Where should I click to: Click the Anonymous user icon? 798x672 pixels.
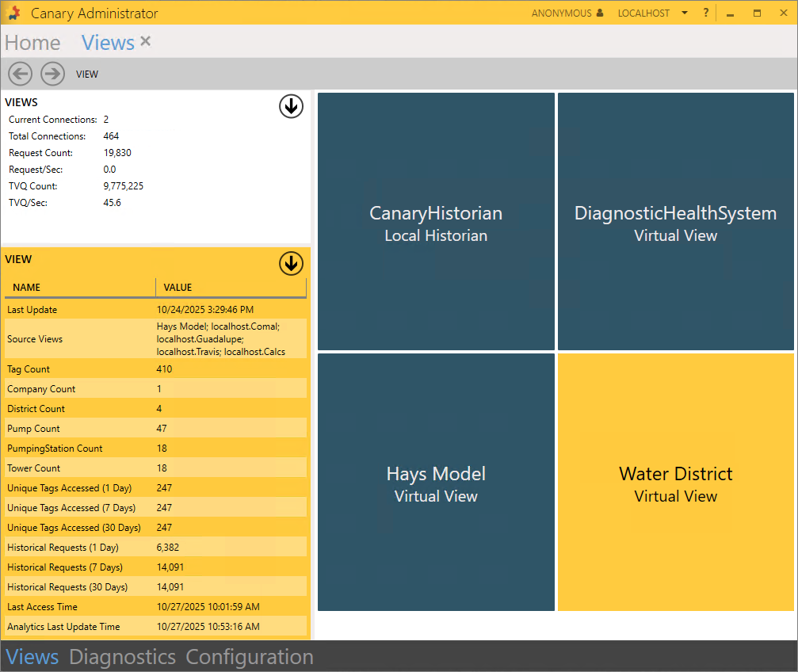click(599, 13)
